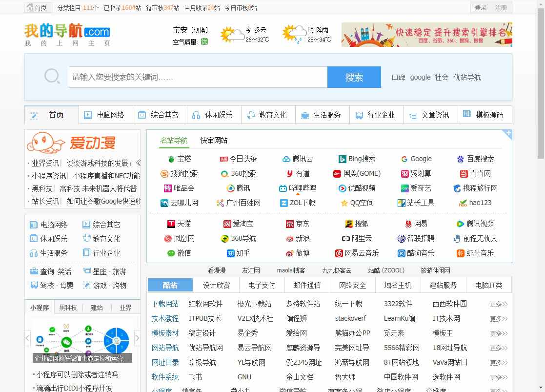Switch to the 快审网站 tab
The width and height of the screenshot is (545, 392).
pos(214,140)
